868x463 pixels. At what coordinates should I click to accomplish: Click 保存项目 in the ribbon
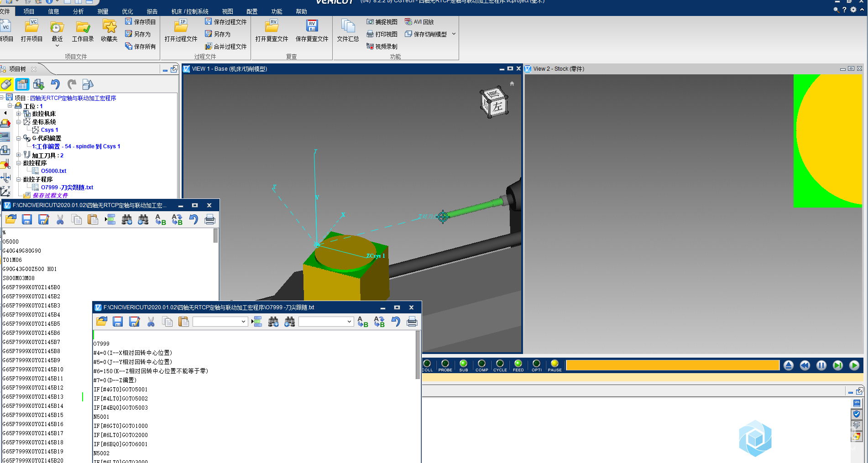tap(140, 22)
